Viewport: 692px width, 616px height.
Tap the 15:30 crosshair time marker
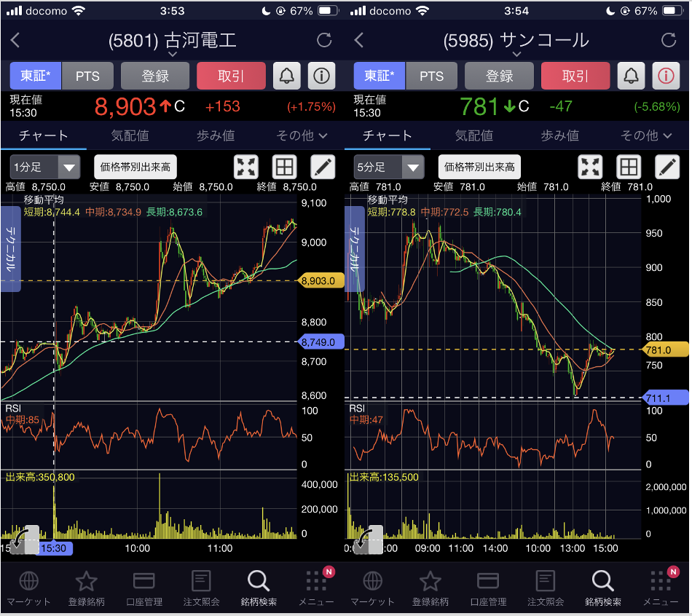[54, 548]
